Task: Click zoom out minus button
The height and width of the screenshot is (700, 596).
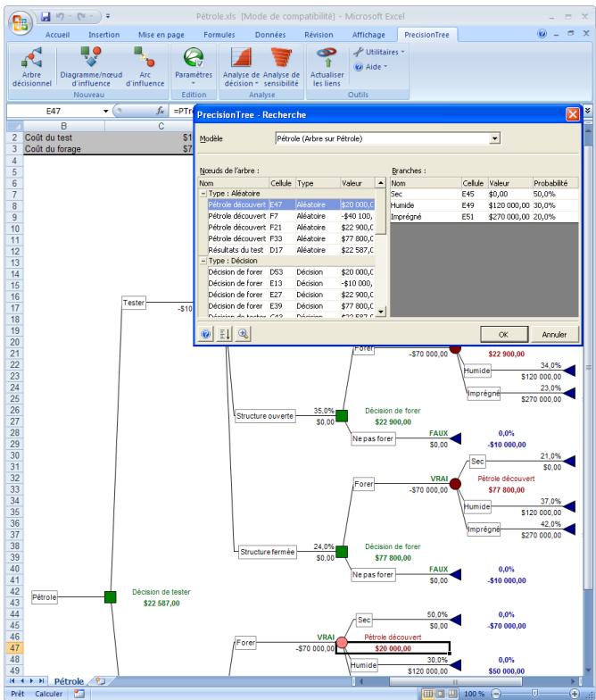Action: click(x=496, y=694)
